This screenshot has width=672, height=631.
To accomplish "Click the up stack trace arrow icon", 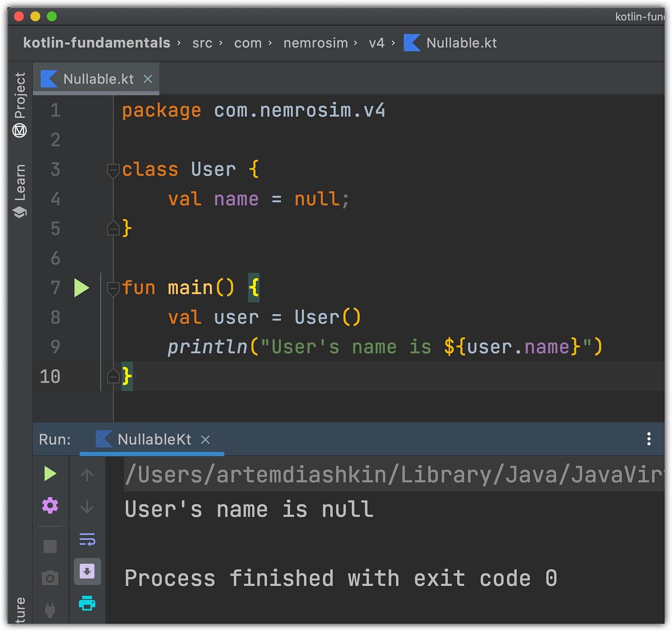I will point(87,474).
